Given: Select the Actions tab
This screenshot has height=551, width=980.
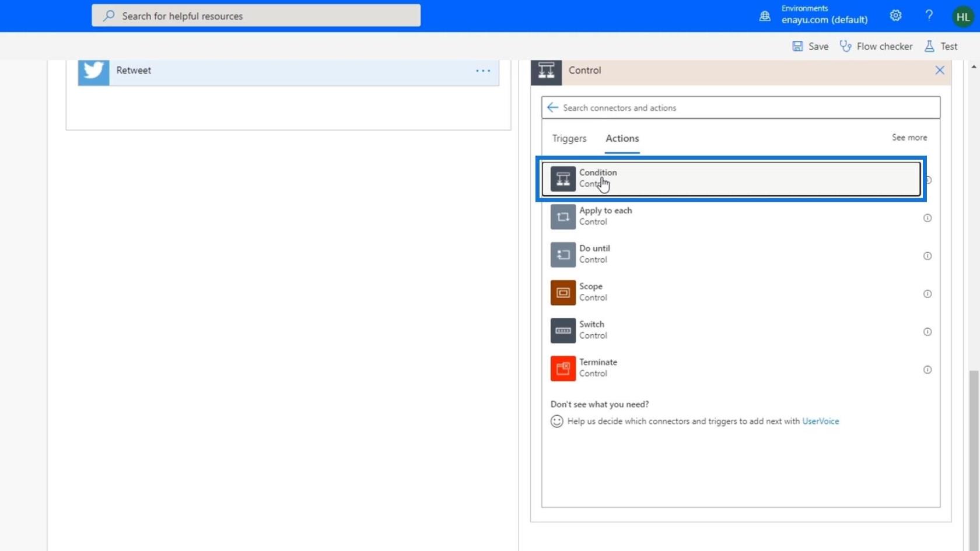Looking at the screenshot, I should click(622, 138).
